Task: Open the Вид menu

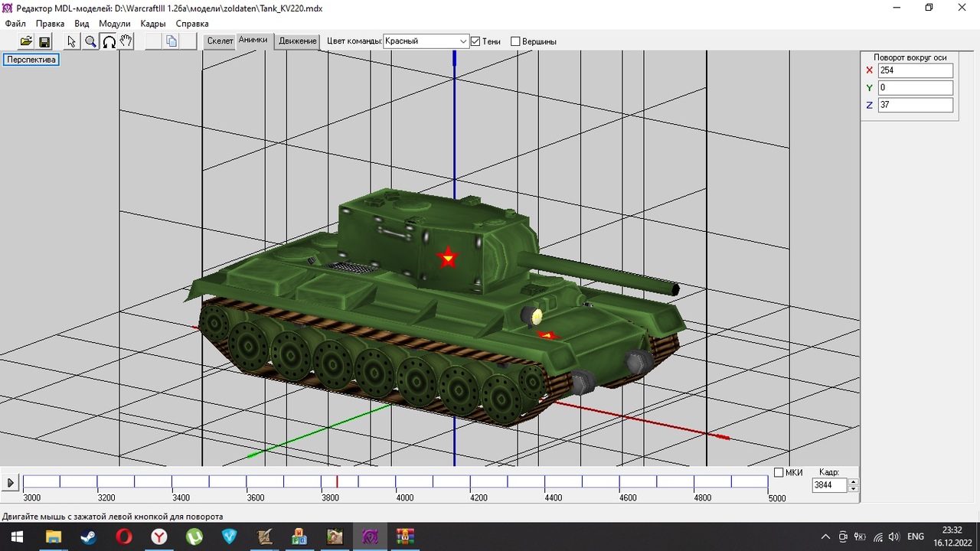Action: point(82,24)
